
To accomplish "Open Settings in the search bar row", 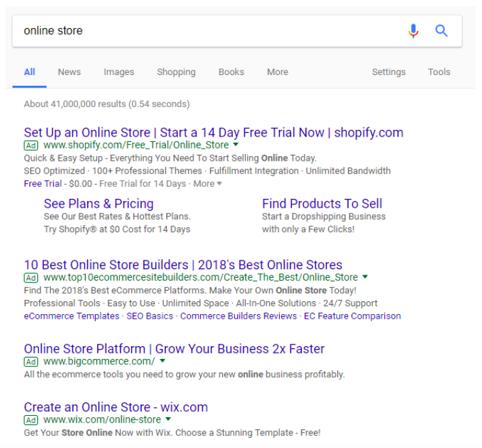I will tap(389, 72).
